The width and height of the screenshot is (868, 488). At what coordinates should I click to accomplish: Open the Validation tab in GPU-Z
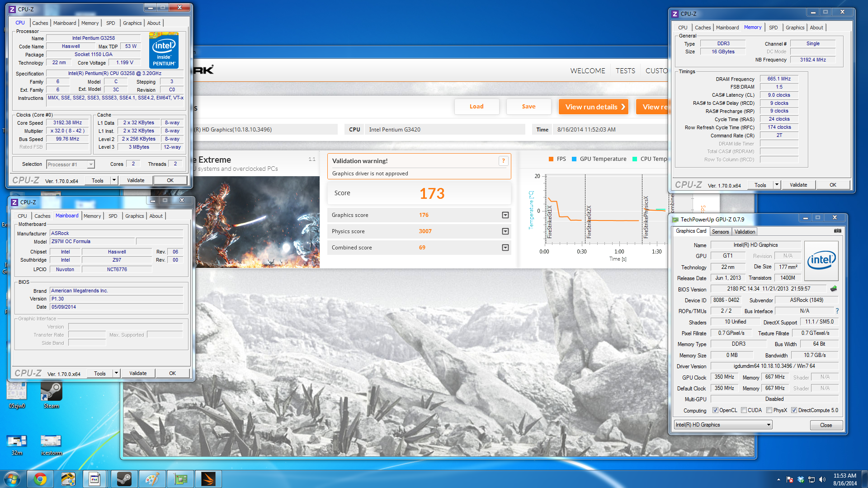[745, 232]
